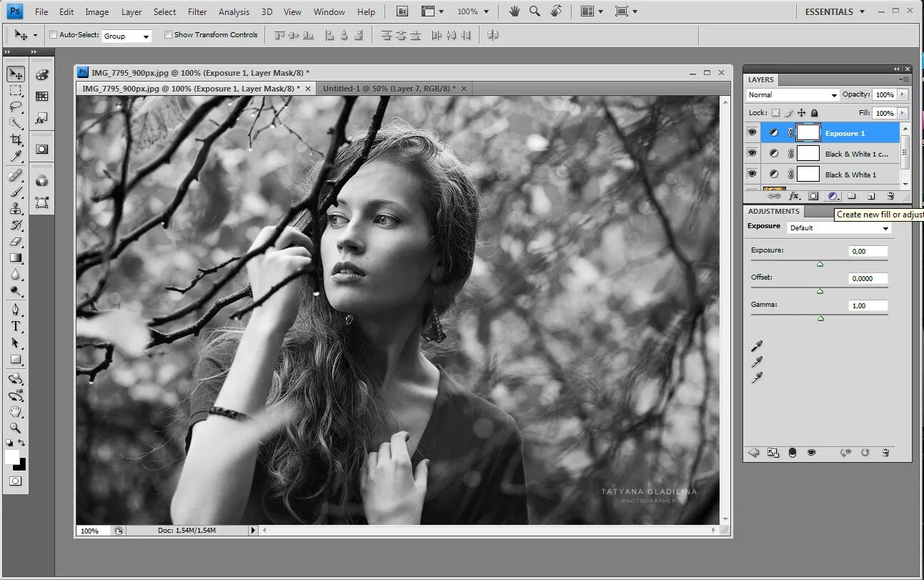Click the Gamma value input field
The height and width of the screenshot is (580, 924).
(x=868, y=305)
